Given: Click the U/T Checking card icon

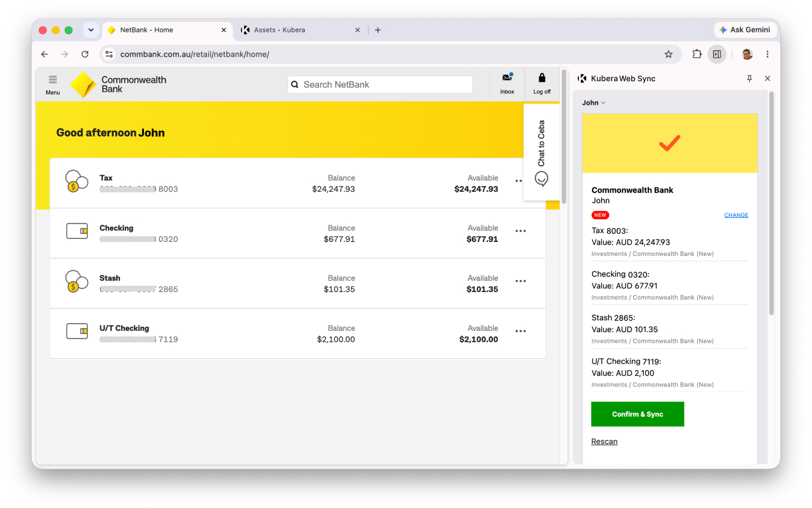Looking at the screenshot, I should (x=77, y=331).
